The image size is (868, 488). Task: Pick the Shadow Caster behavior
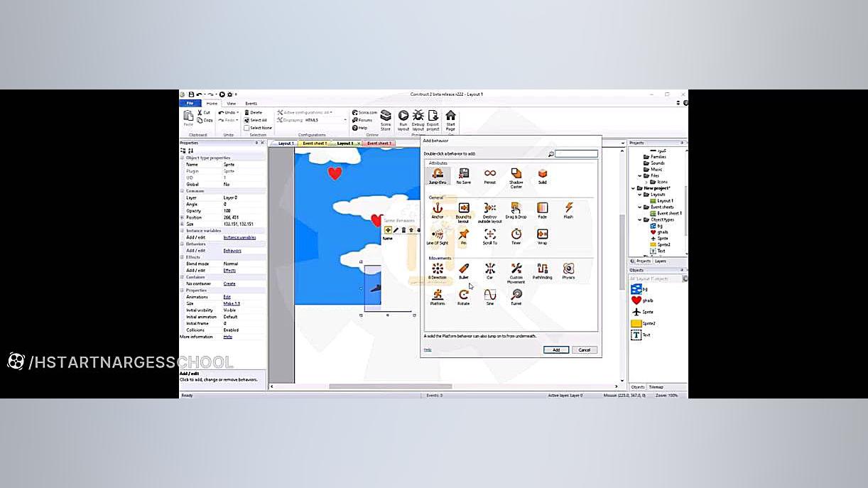(516, 178)
